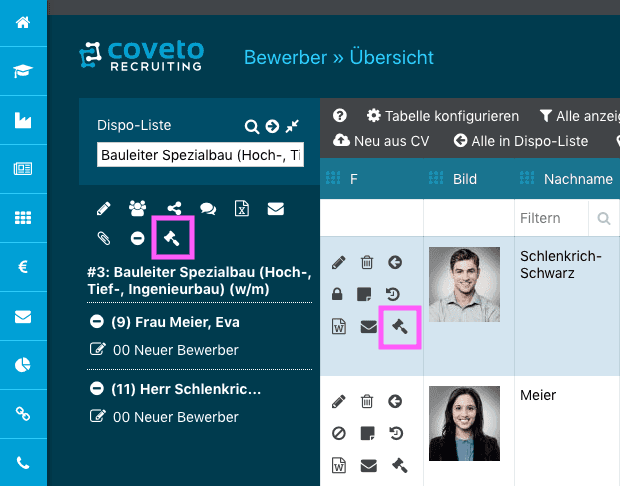The image size is (620, 486).
Task: Open Meier applicant photo
Action: point(464,424)
